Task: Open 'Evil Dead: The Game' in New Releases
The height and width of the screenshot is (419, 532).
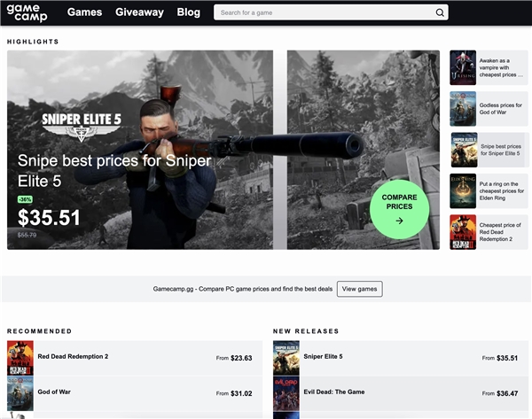Action: tap(334, 392)
